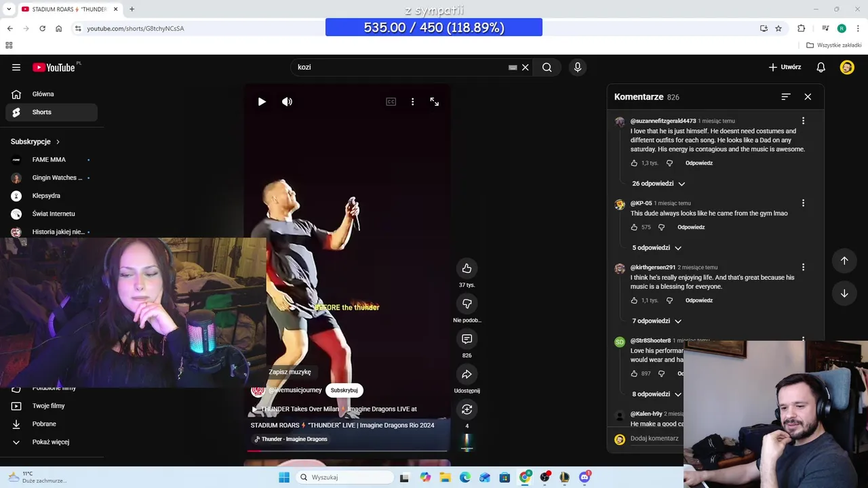The width and height of the screenshot is (868, 488).
Task: Click the Subskrybuj subscribe button
Action: coord(344,390)
